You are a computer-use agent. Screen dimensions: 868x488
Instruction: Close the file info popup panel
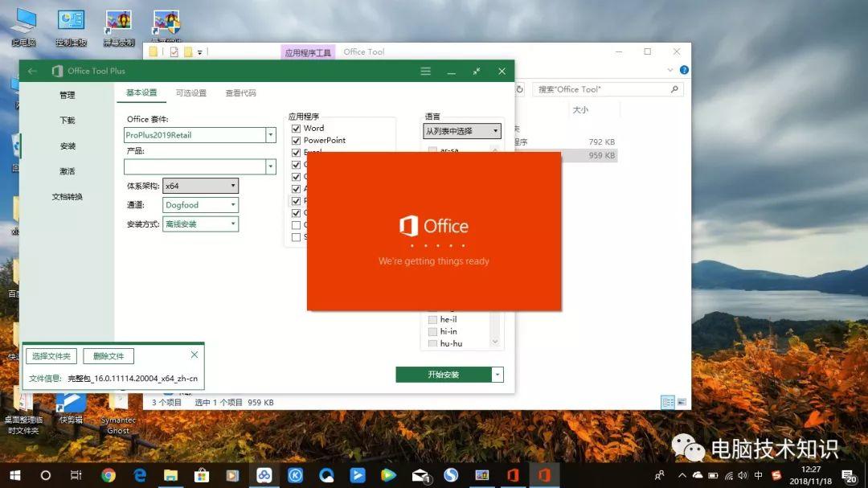[x=194, y=355]
